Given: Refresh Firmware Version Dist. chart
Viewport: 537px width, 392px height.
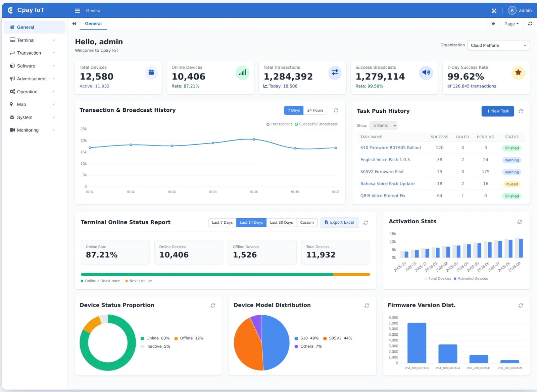Looking at the screenshot, I should tap(521, 305).
